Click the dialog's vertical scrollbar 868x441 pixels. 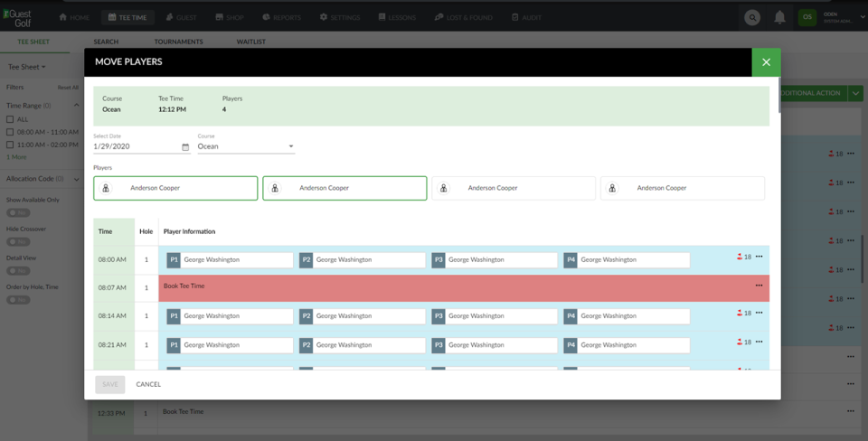pyautogui.click(x=779, y=95)
